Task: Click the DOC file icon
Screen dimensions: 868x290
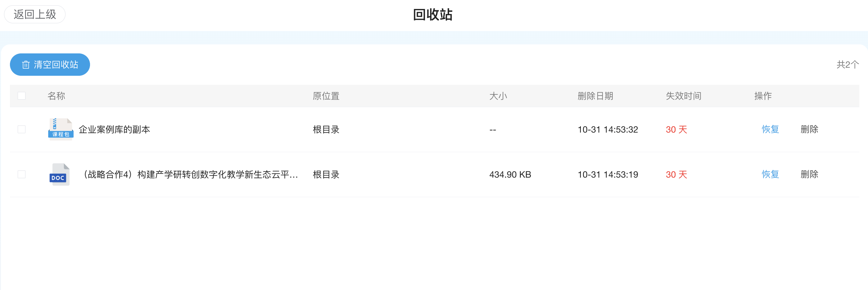Action: [x=59, y=174]
